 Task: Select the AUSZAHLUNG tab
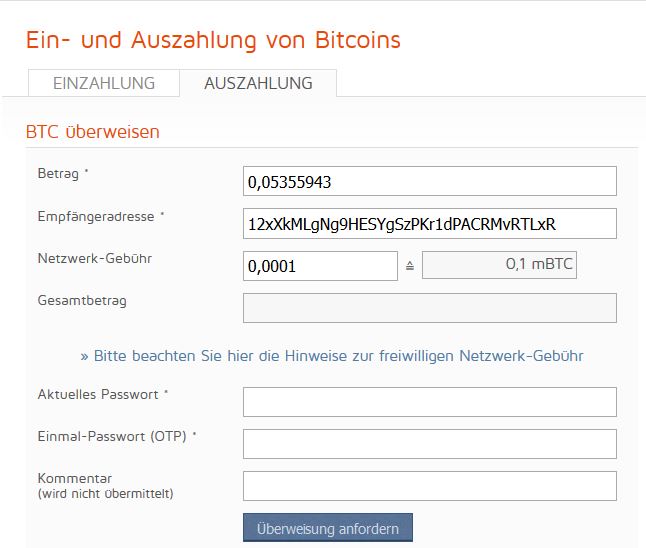tap(258, 83)
